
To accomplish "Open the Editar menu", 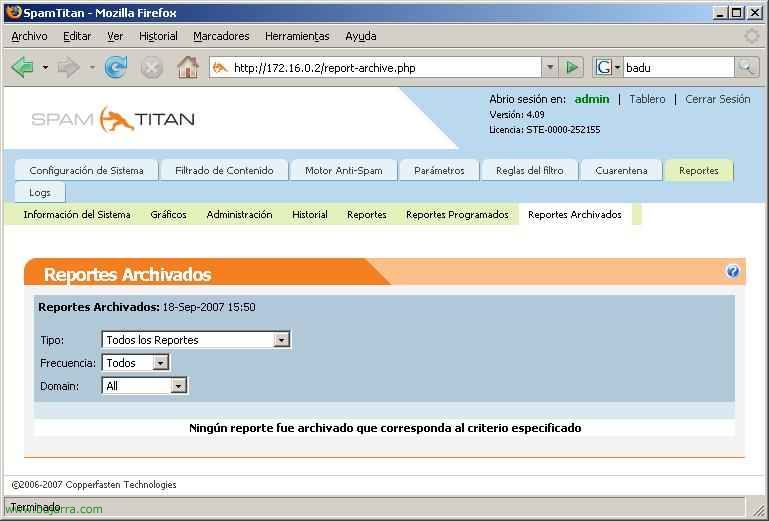I will click(x=77, y=36).
